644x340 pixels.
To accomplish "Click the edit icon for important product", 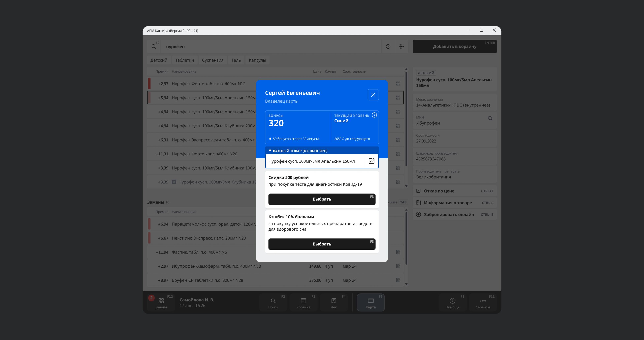I will pos(372,161).
